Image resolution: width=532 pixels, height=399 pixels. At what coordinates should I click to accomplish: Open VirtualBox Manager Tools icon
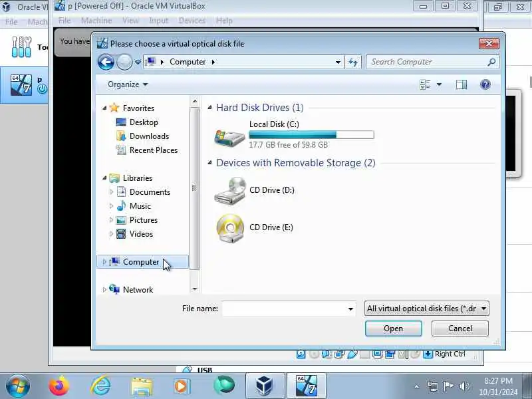tap(21, 47)
